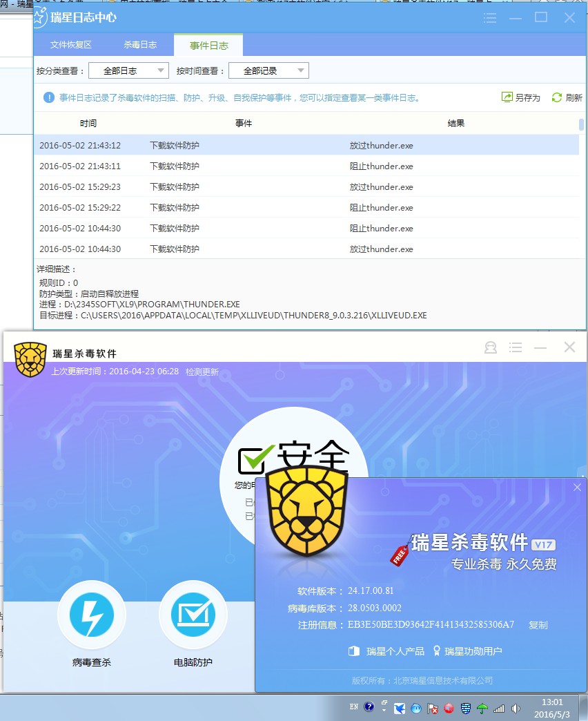Select the 10:44:30 row with 放过thunder.exe

coord(306,249)
